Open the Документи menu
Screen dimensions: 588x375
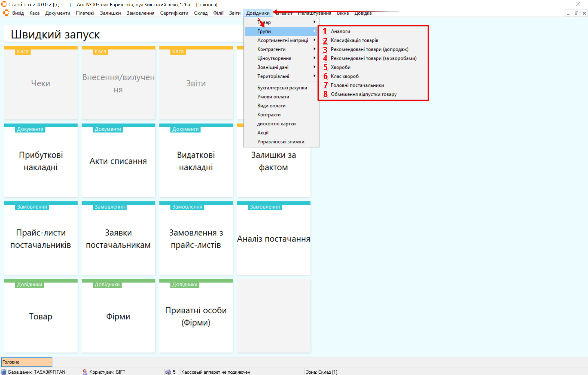[57, 13]
